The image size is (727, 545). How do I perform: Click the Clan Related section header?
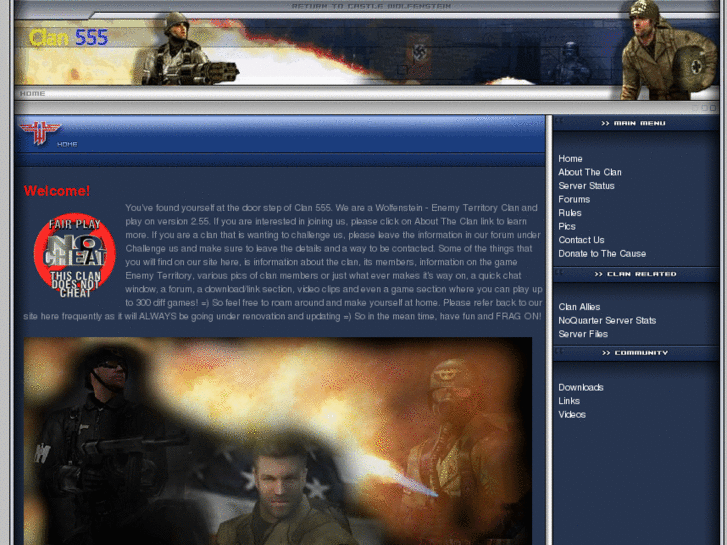click(x=635, y=274)
